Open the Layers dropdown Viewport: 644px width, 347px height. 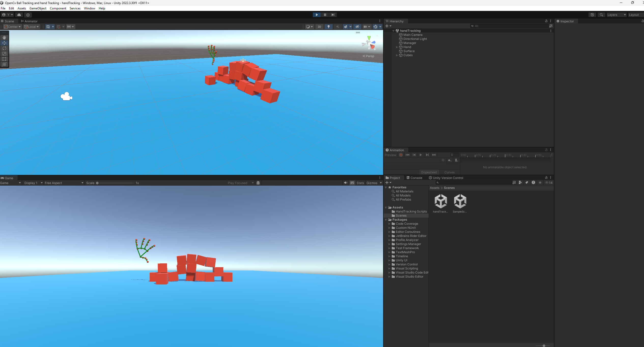tap(616, 15)
